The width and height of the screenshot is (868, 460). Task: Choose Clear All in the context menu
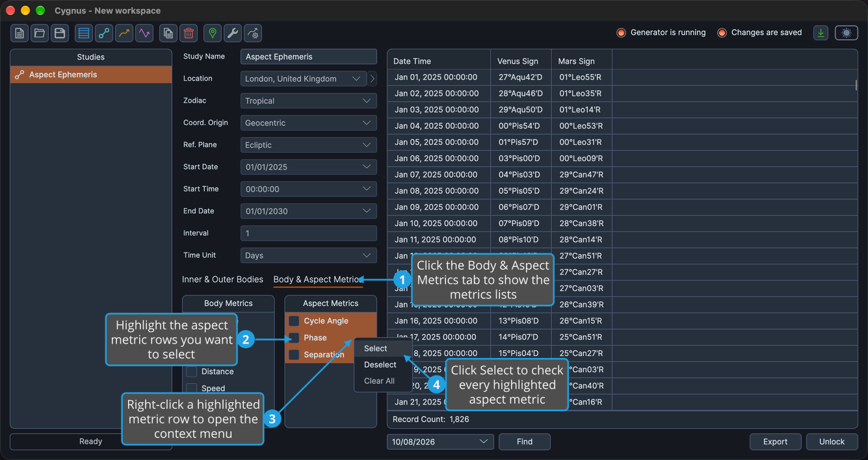[383, 381]
